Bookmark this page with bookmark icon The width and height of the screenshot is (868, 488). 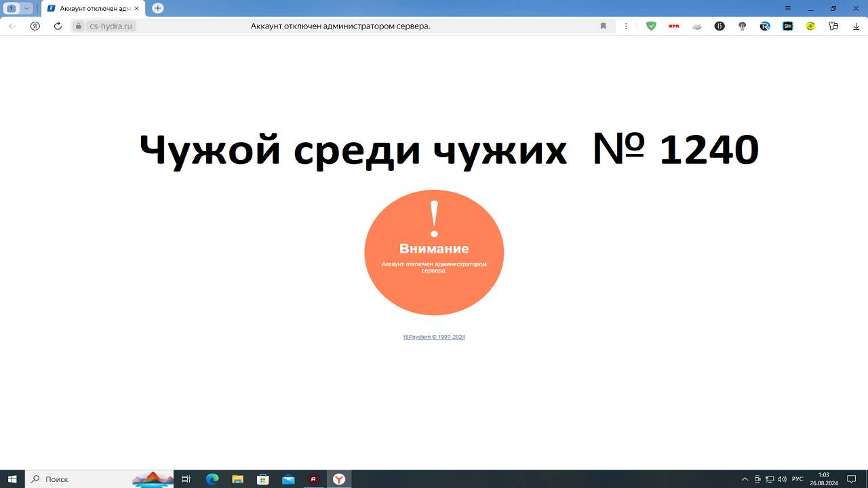click(603, 26)
